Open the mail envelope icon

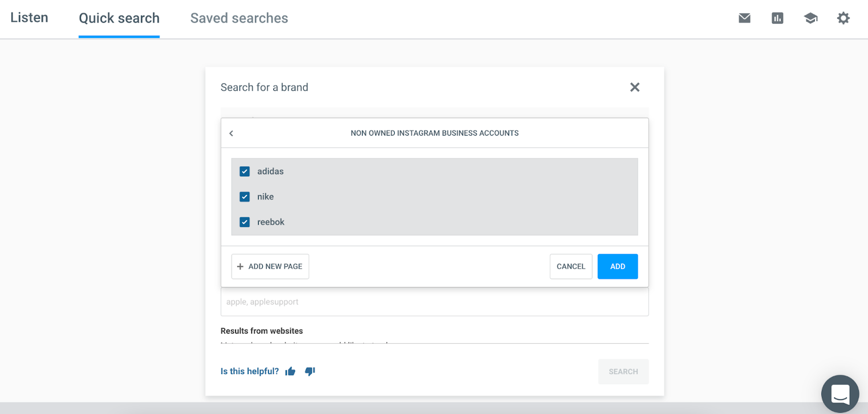[744, 18]
